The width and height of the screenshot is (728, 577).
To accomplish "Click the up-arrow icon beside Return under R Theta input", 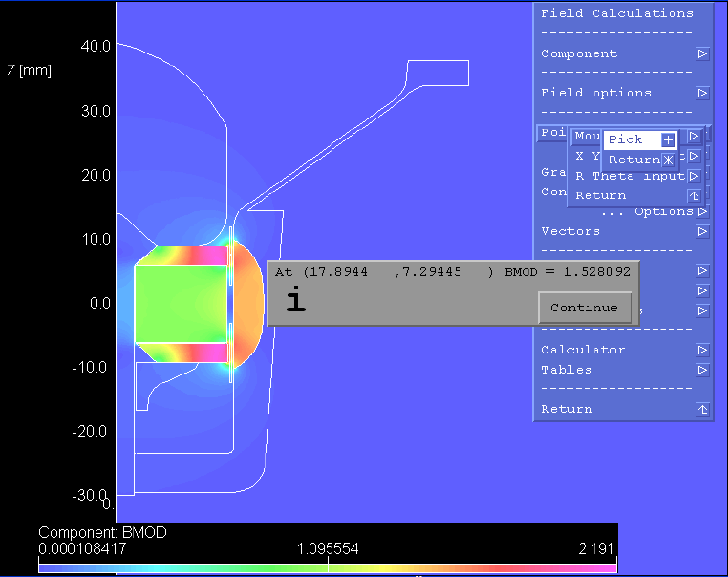I will pos(695,196).
